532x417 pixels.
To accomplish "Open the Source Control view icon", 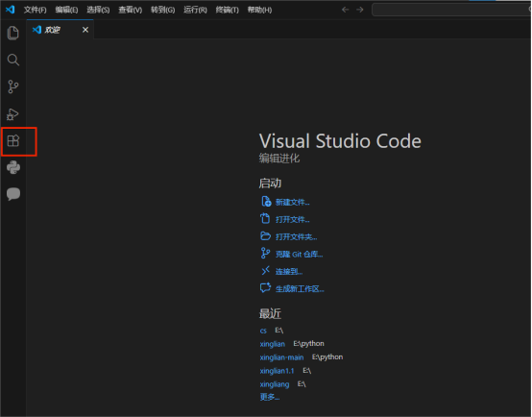I will point(12,86).
